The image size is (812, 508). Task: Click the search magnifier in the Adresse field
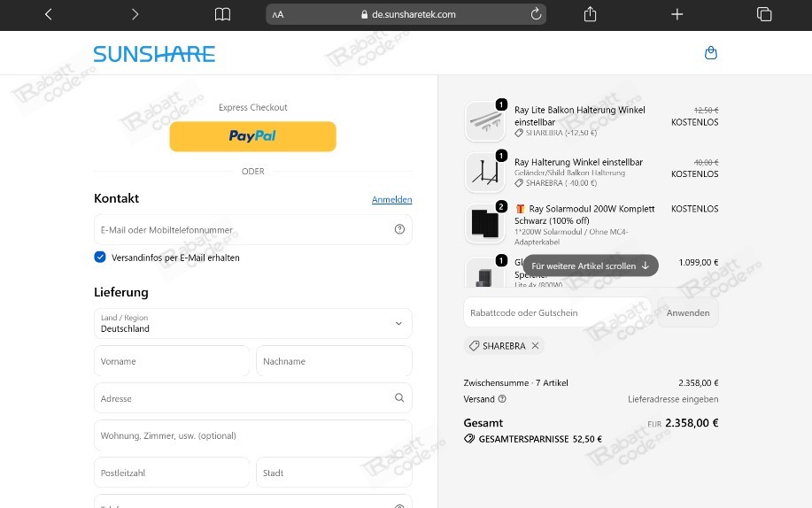click(399, 397)
